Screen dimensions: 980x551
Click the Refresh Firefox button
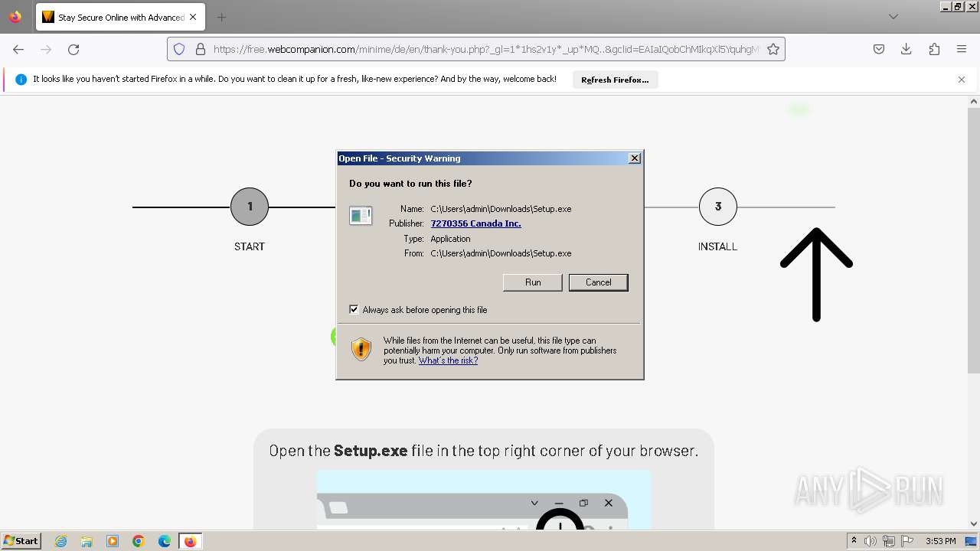point(615,80)
